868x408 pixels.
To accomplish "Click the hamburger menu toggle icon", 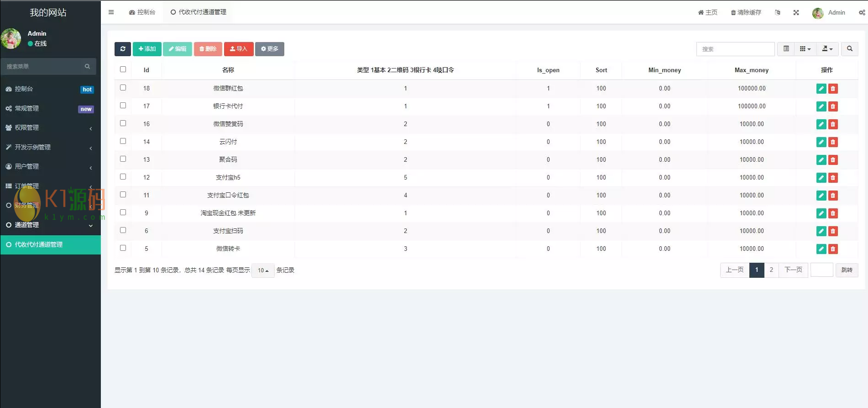I will tap(111, 12).
